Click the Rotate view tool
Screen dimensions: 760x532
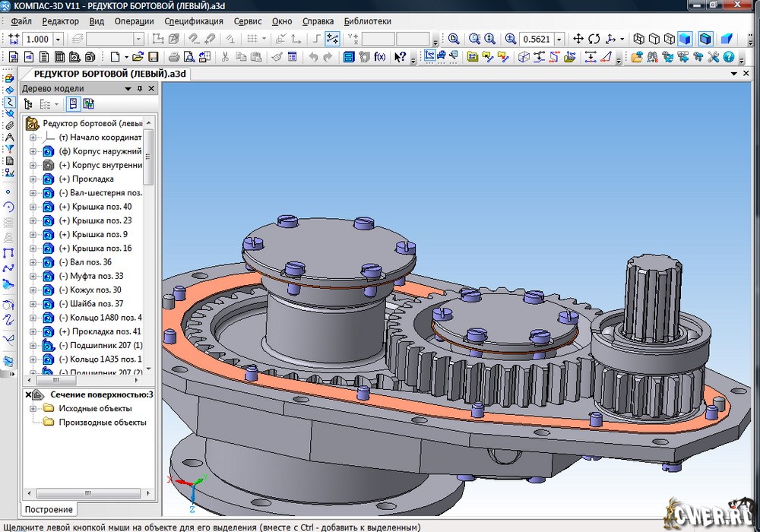pos(594,39)
